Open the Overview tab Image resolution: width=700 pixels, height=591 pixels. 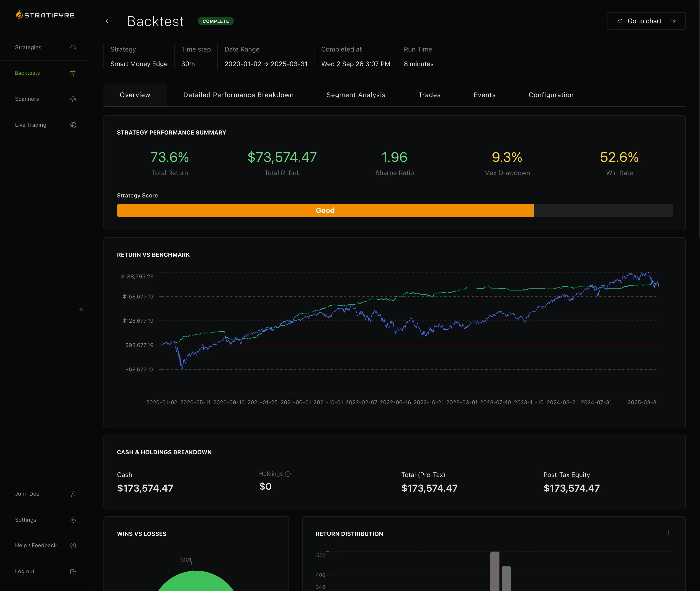click(135, 95)
